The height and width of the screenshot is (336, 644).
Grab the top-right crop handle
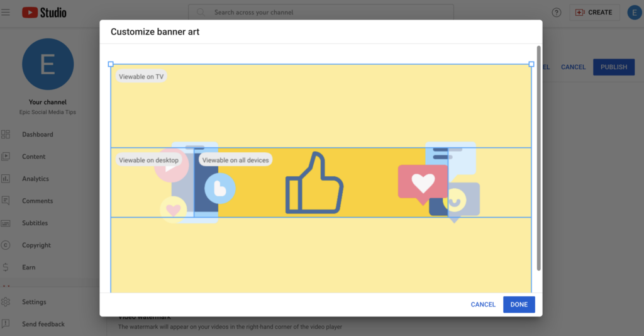(x=531, y=64)
